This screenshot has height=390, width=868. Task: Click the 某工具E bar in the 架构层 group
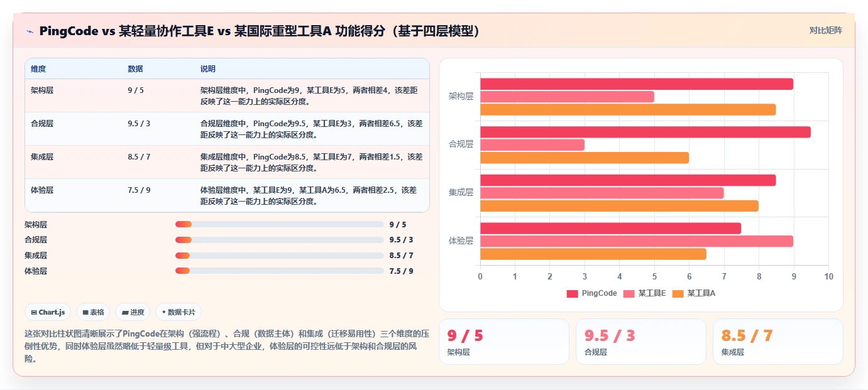click(x=567, y=97)
